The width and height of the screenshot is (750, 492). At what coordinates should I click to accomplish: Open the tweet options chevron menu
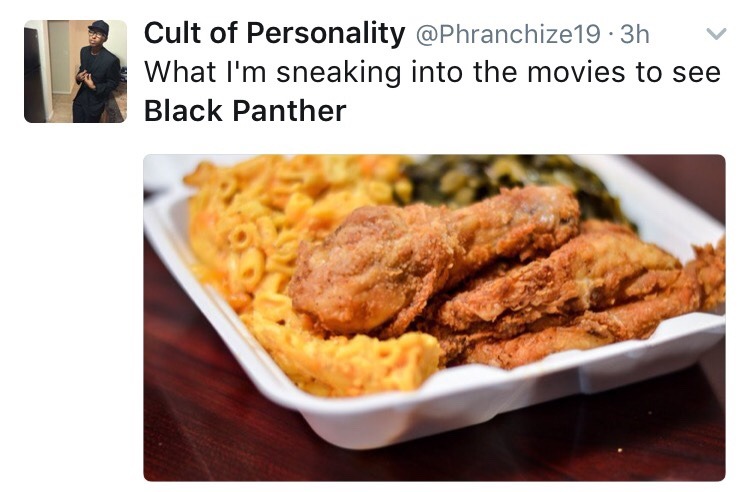[716, 34]
